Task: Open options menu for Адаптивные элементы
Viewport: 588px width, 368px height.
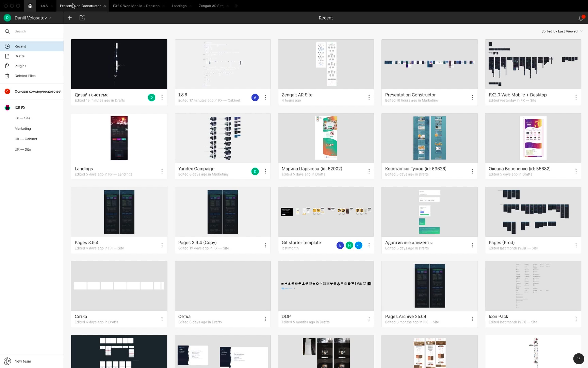Action: 472,245
